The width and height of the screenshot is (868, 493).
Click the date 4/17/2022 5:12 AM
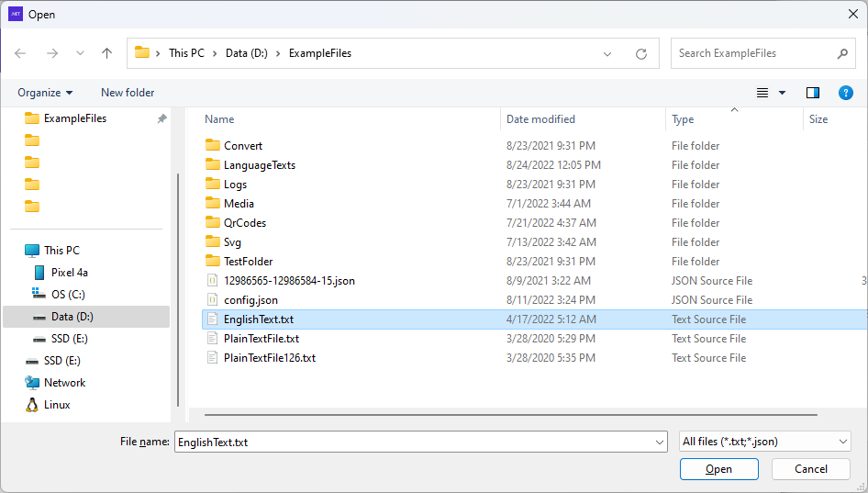pyautogui.click(x=551, y=319)
